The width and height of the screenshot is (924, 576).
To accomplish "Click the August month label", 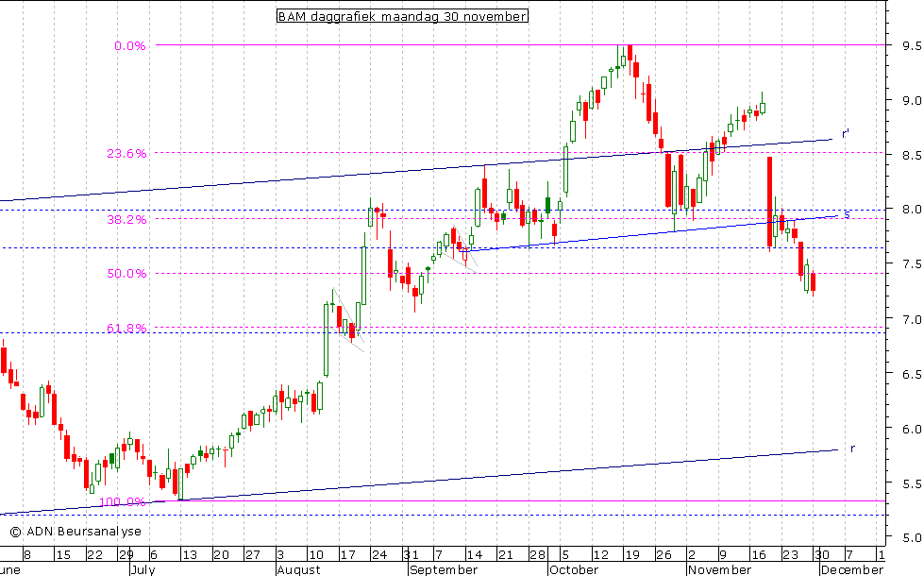I will click(299, 569).
